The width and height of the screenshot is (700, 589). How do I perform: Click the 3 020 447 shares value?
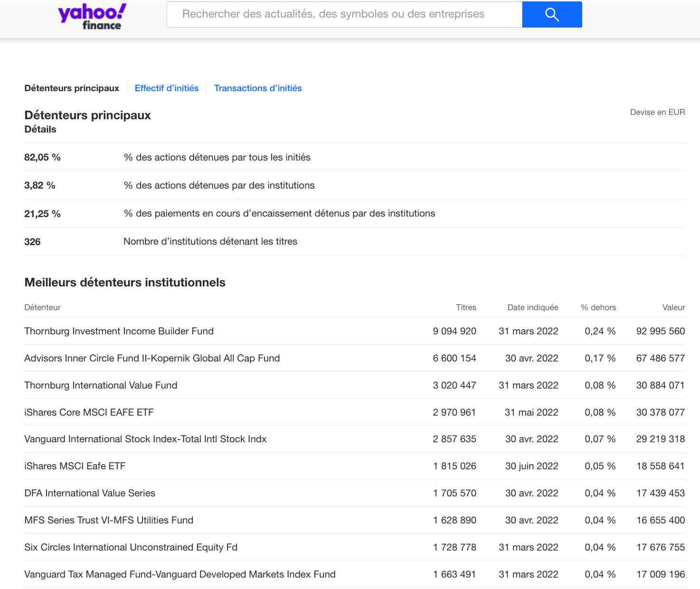454,385
